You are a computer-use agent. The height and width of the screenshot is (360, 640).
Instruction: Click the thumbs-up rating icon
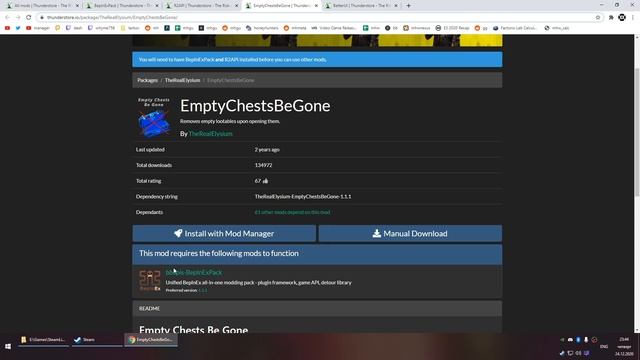click(265, 181)
